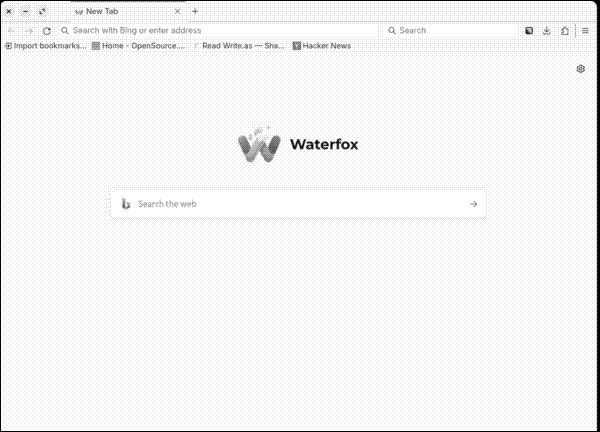The height and width of the screenshot is (432, 600).
Task: Click the address bar search field
Action: pos(218,31)
